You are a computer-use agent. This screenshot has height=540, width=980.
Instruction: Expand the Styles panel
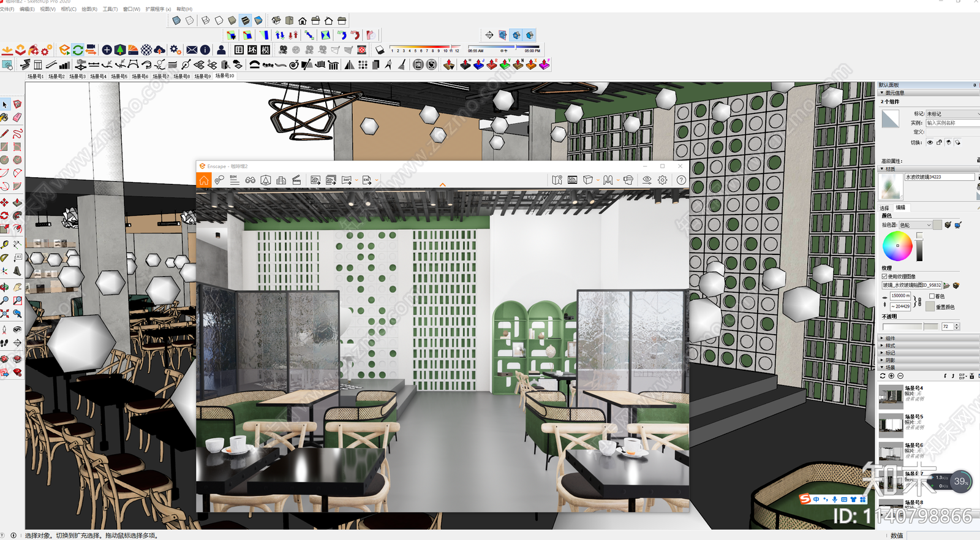click(x=927, y=345)
